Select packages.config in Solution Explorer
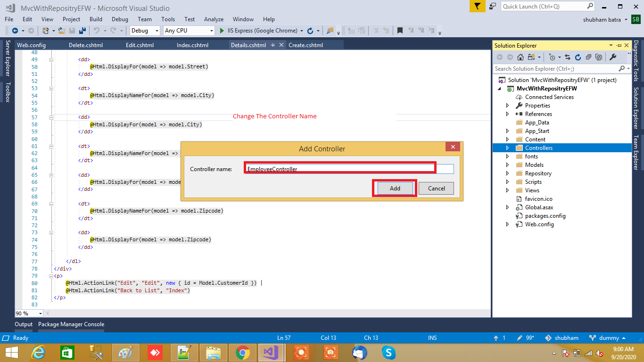Screen dimensions: 644x362 (545, 216)
